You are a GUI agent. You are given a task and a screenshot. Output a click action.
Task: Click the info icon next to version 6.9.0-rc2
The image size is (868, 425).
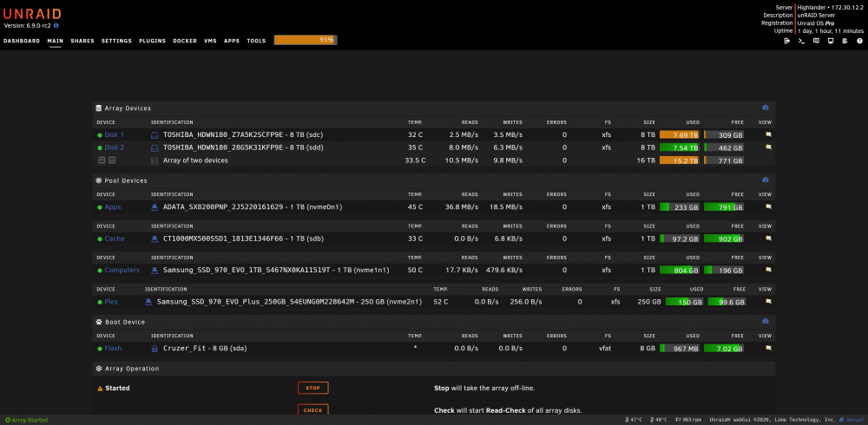(x=56, y=25)
